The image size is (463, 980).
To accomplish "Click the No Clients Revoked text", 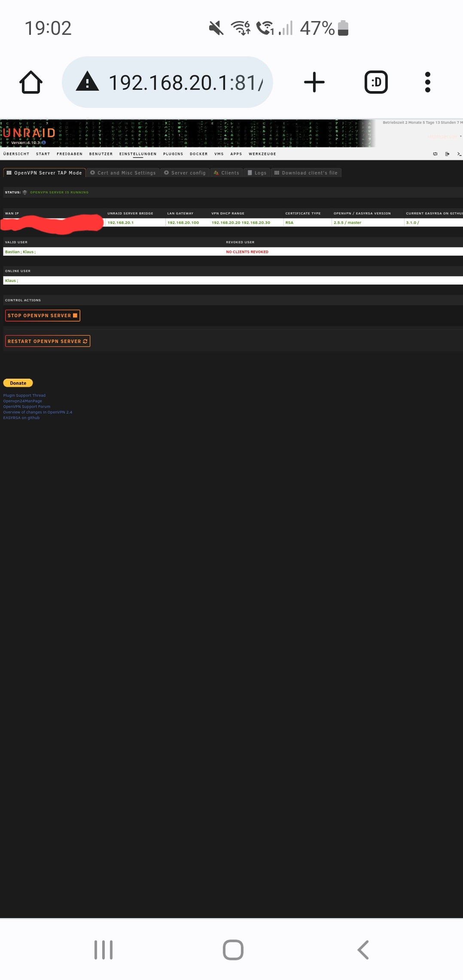I will pos(247,252).
